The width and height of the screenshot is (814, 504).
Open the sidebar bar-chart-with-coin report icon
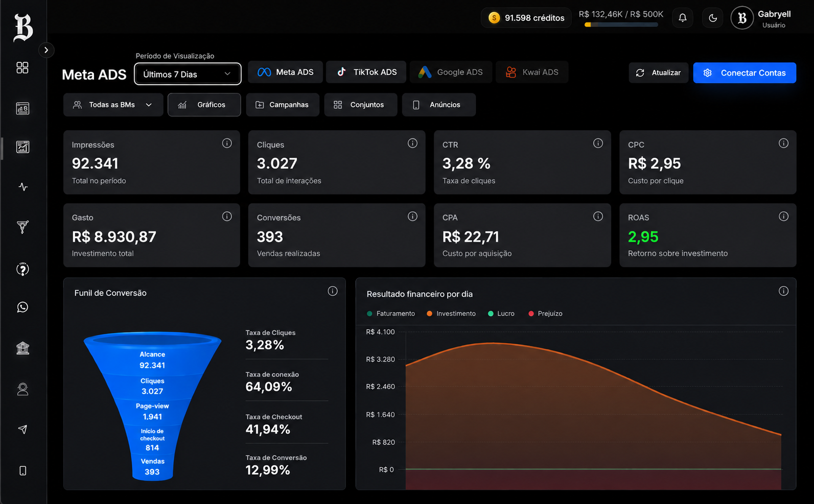[x=22, y=108]
